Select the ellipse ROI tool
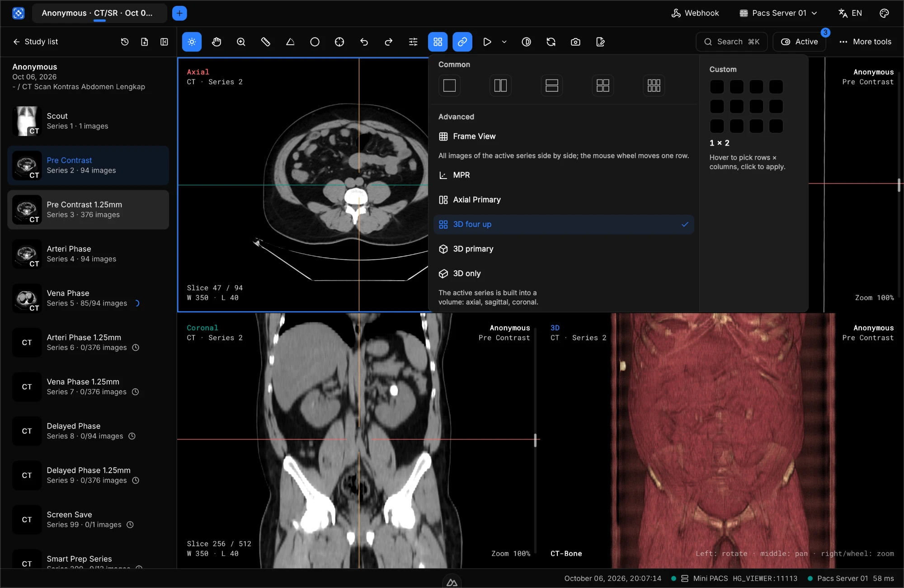Screen dimensions: 904x588 [315, 42]
